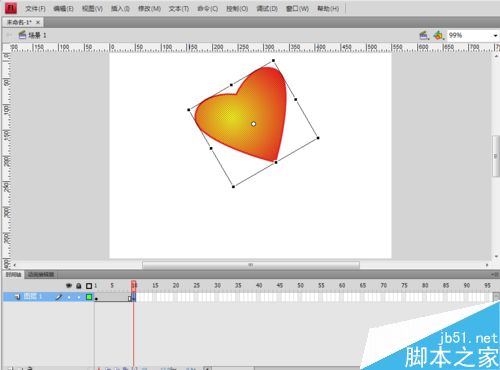The width and height of the screenshot is (500, 370).
Task: Click the leftmost corner transform handle
Action: [189, 110]
